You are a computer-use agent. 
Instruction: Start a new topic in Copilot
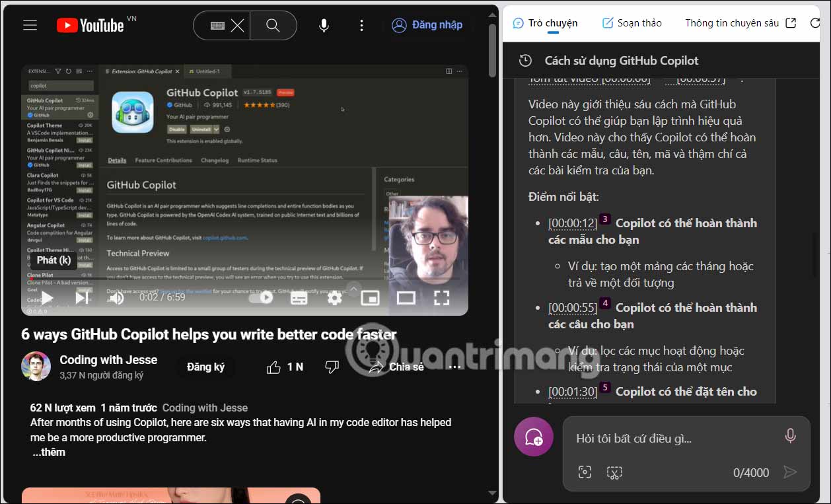pyautogui.click(x=534, y=437)
